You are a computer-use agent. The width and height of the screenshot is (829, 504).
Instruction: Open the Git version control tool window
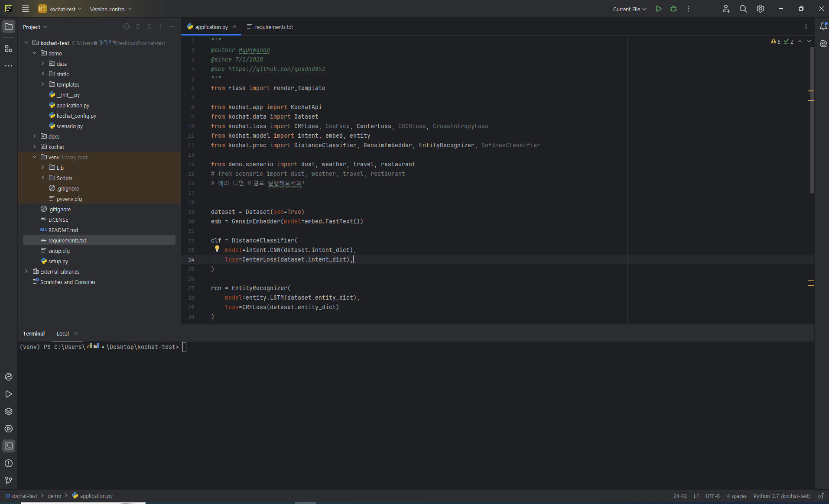click(9, 481)
